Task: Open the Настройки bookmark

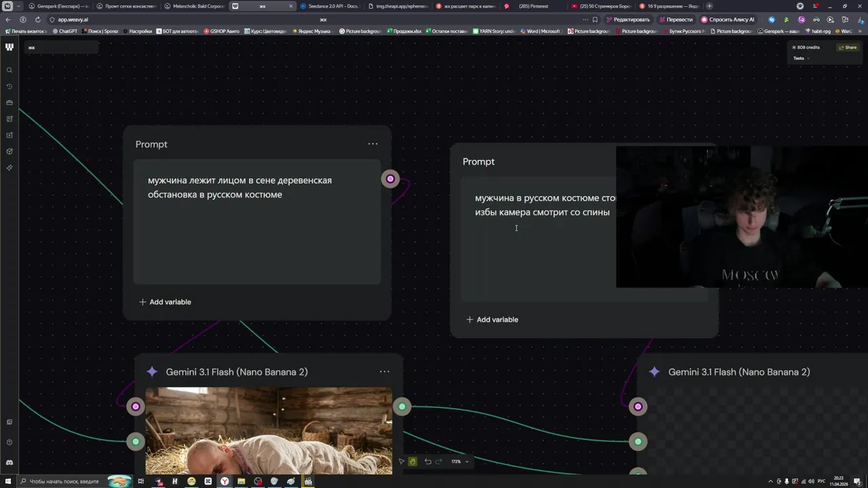Action: 138,31
